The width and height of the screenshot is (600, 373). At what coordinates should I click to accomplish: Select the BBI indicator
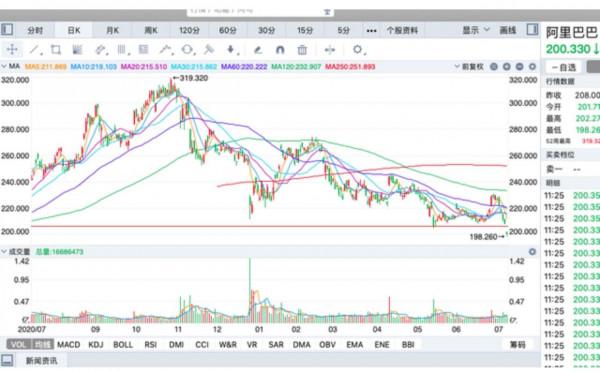tap(408, 345)
